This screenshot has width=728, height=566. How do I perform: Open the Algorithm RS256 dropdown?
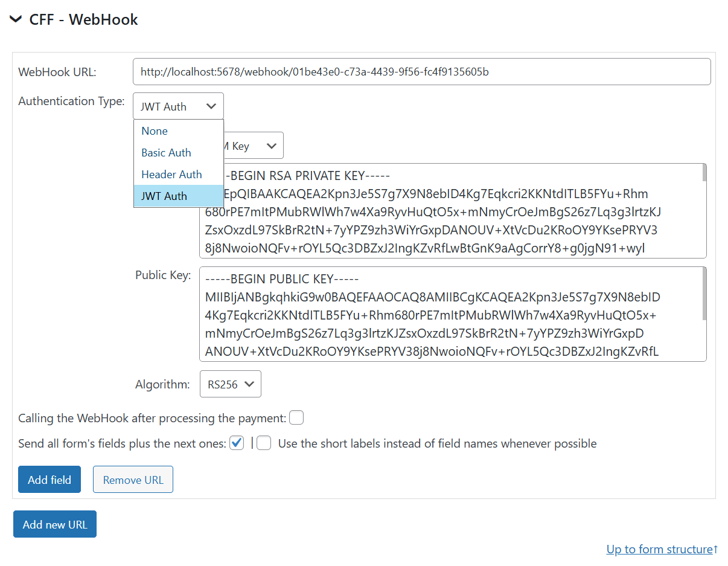tap(230, 384)
